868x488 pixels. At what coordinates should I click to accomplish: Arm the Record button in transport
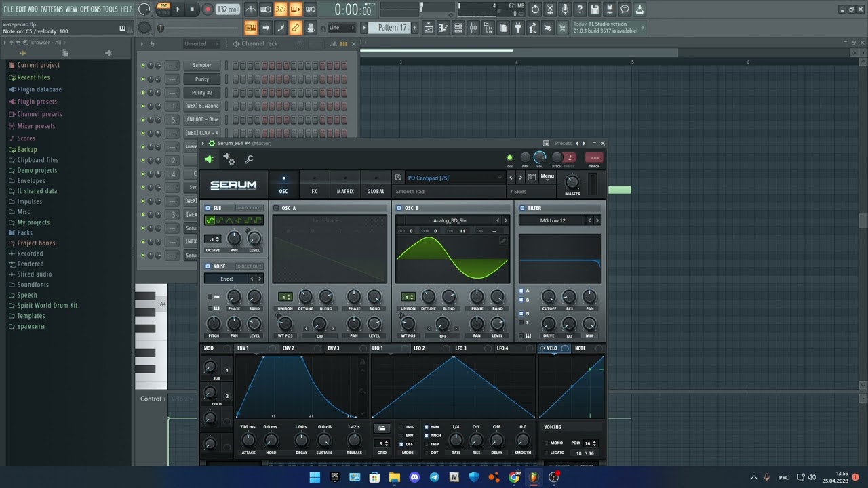click(x=208, y=9)
